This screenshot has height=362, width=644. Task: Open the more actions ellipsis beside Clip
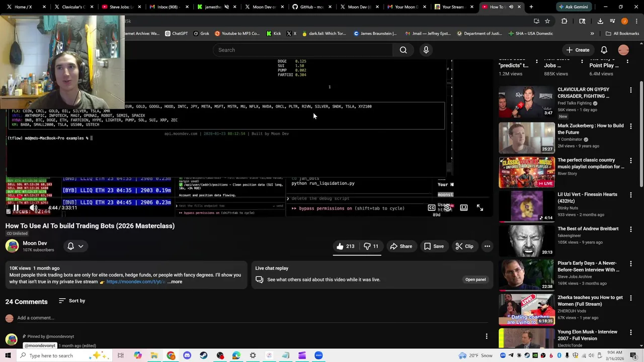487,246
